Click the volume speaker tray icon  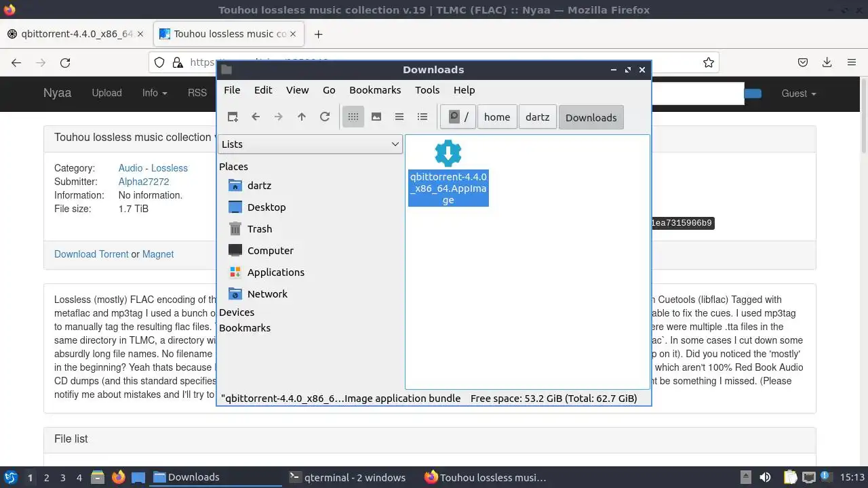tap(765, 477)
